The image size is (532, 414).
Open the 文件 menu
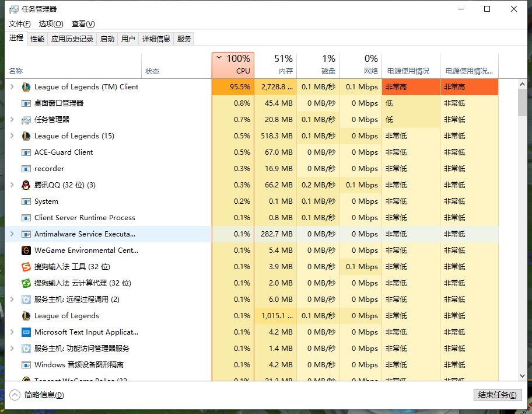point(19,24)
